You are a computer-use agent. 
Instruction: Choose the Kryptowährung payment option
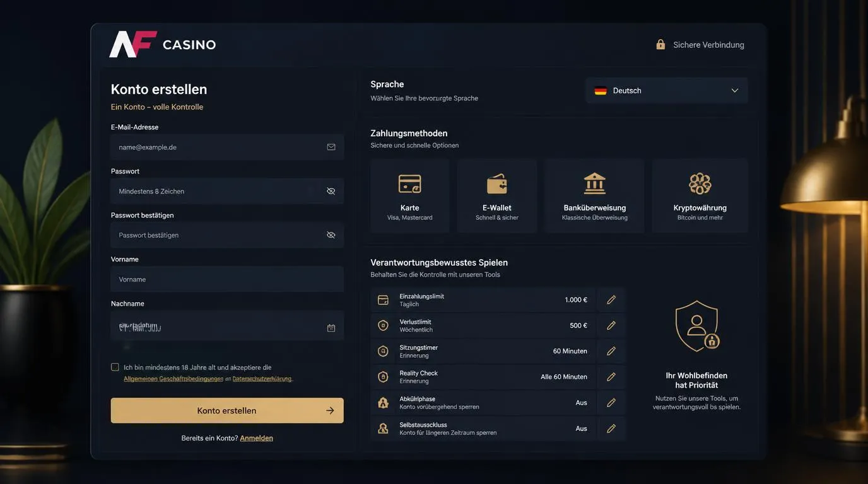click(x=700, y=196)
